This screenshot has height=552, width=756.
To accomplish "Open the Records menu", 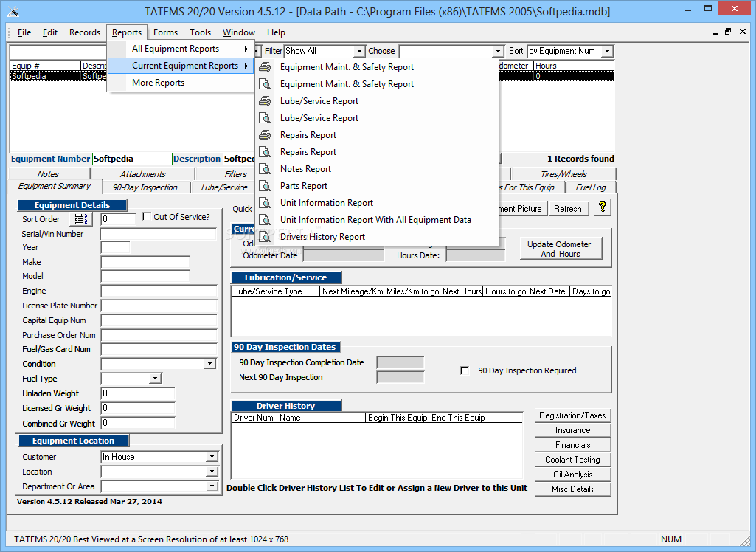I will [85, 32].
